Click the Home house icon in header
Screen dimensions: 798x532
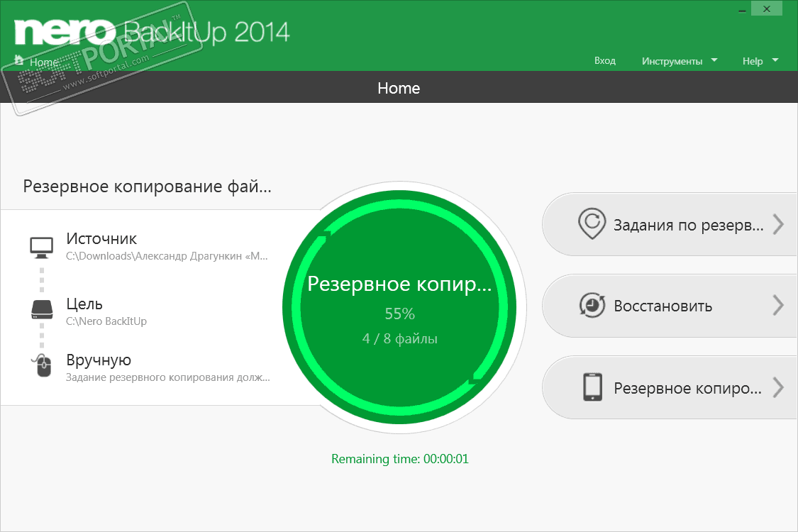[x=19, y=60]
